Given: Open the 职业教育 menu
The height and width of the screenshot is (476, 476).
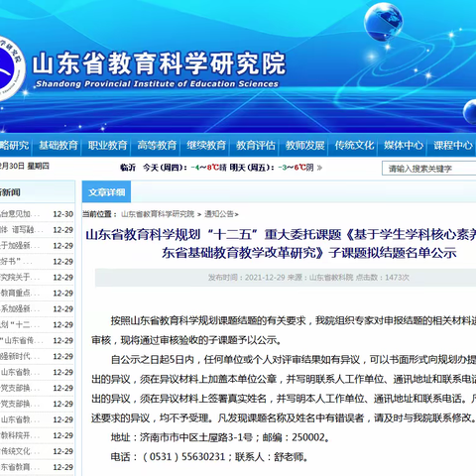Looking at the screenshot, I should pyautogui.click(x=107, y=145).
